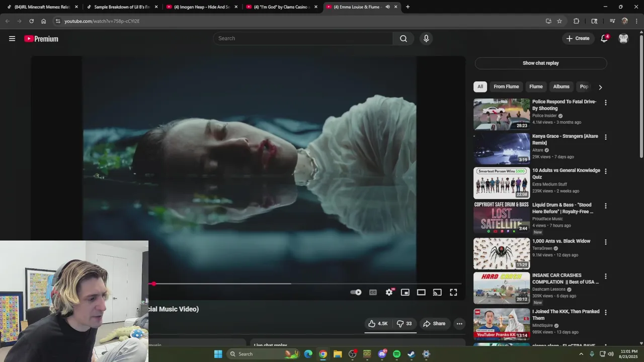Open 10 Adults vs General Knowledge Quiz
Image resolution: width=644 pixels, height=362 pixels.
click(566, 173)
